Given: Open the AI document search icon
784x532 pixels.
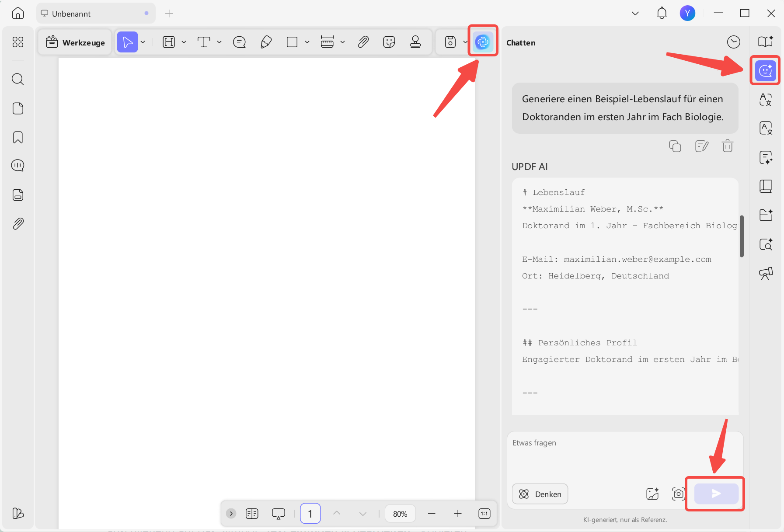Looking at the screenshot, I should (x=766, y=244).
